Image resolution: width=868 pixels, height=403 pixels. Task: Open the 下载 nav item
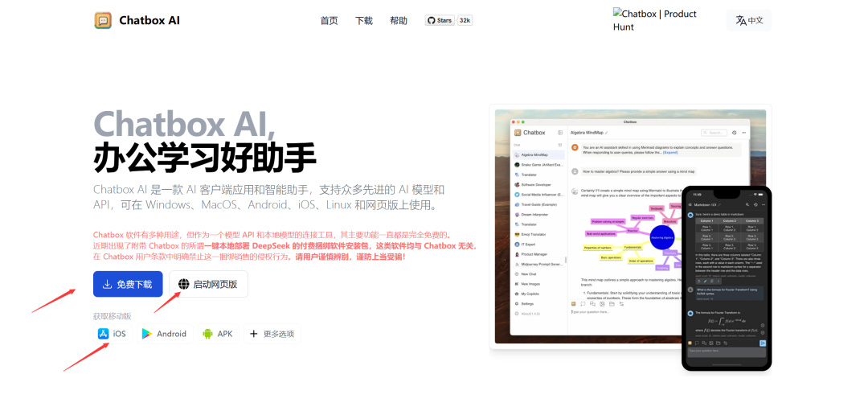coord(364,20)
